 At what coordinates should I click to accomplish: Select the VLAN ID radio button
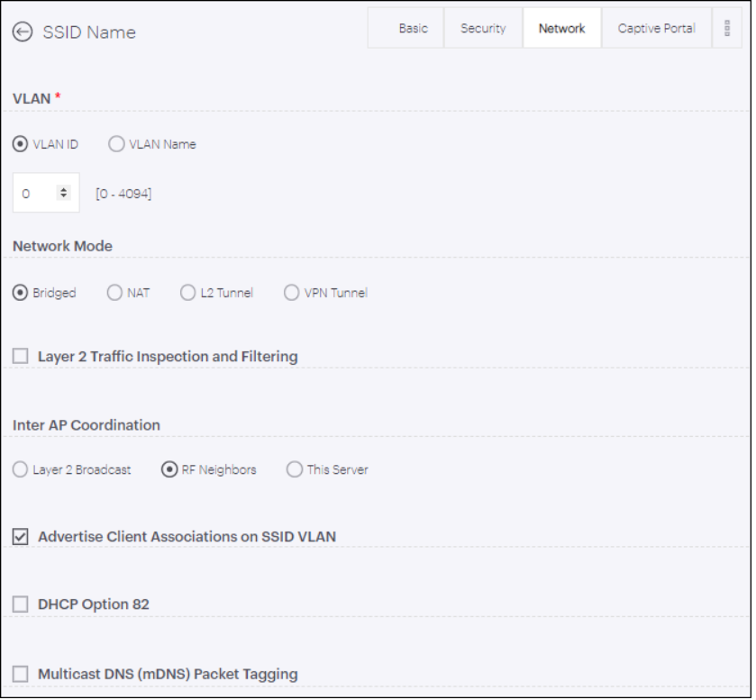click(x=20, y=144)
